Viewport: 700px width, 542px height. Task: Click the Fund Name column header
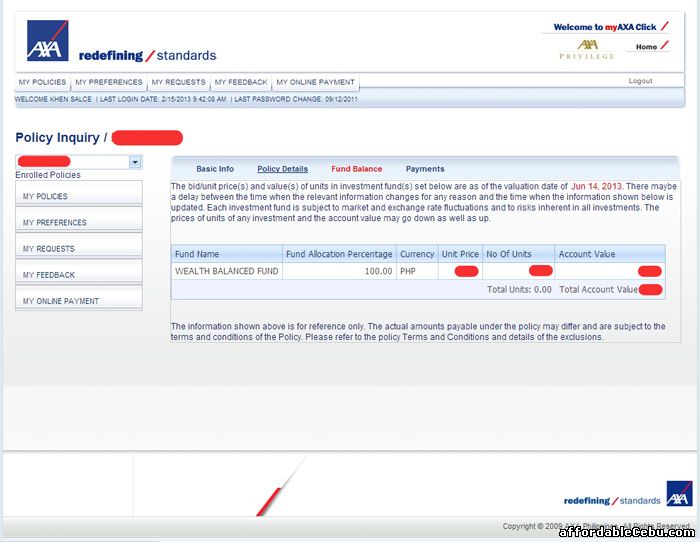point(227,254)
